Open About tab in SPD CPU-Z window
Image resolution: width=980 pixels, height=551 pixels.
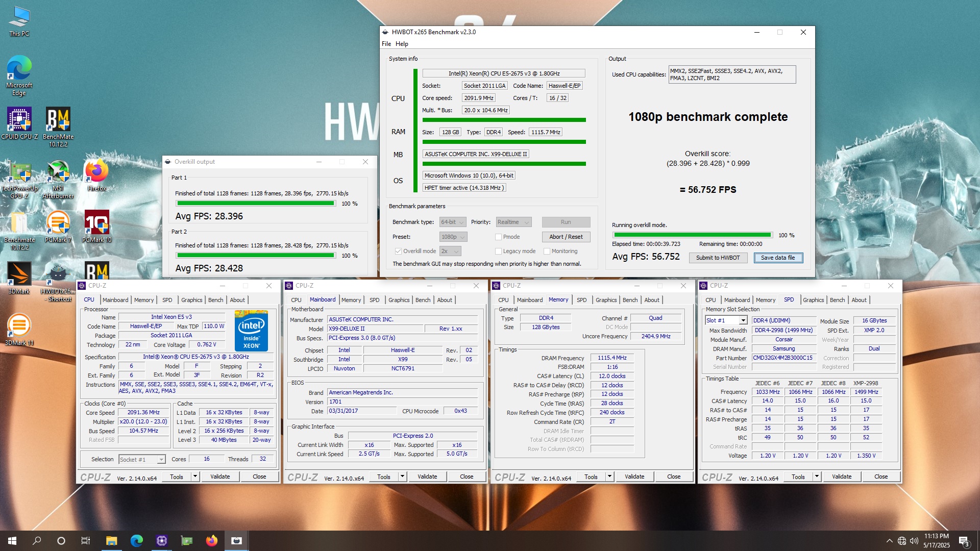(859, 300)
